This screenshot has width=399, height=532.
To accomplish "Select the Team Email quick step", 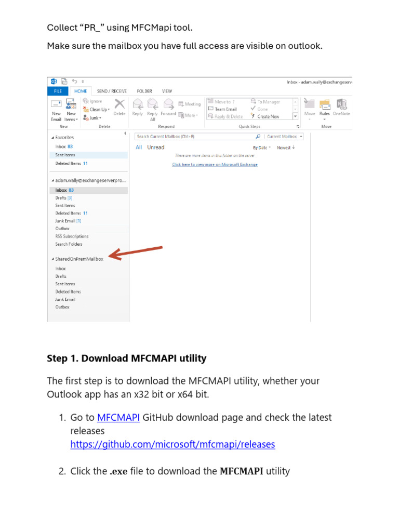I will [222, 109].
